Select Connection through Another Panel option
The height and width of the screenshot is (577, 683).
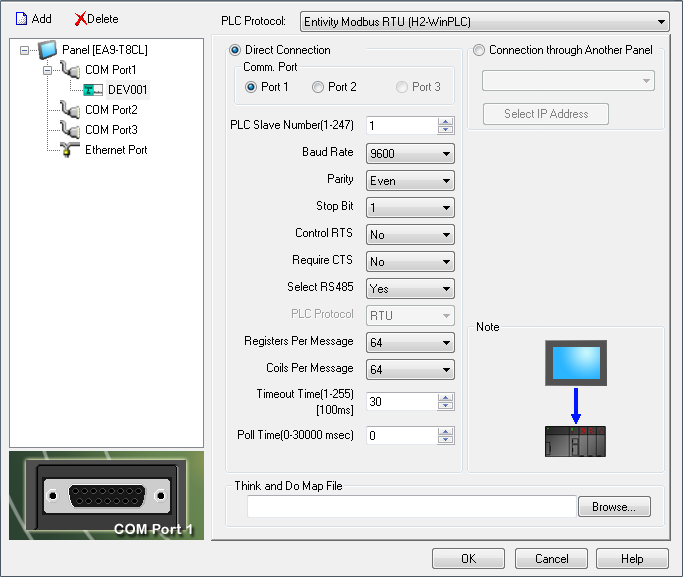tap(479, 50)
